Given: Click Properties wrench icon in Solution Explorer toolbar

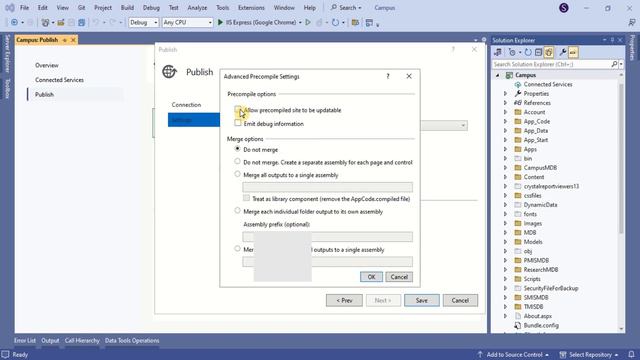Looking at the screenshot, I should tap(563, 52).
